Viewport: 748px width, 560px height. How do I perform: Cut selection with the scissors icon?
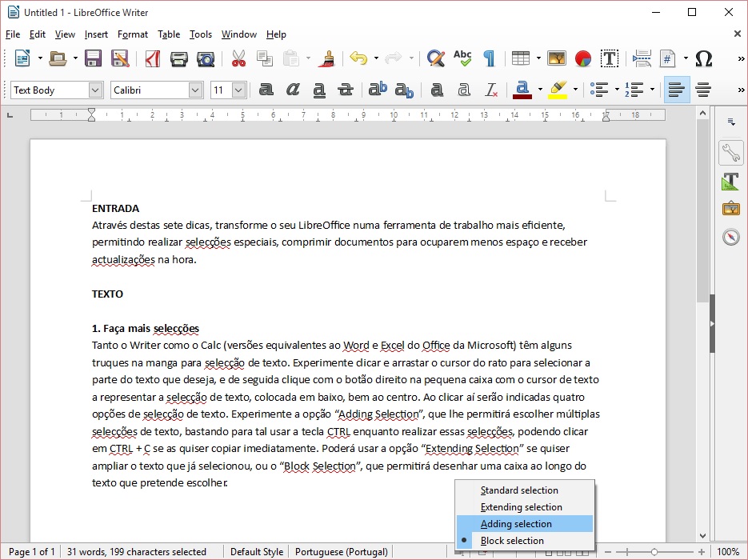(238, 58)
